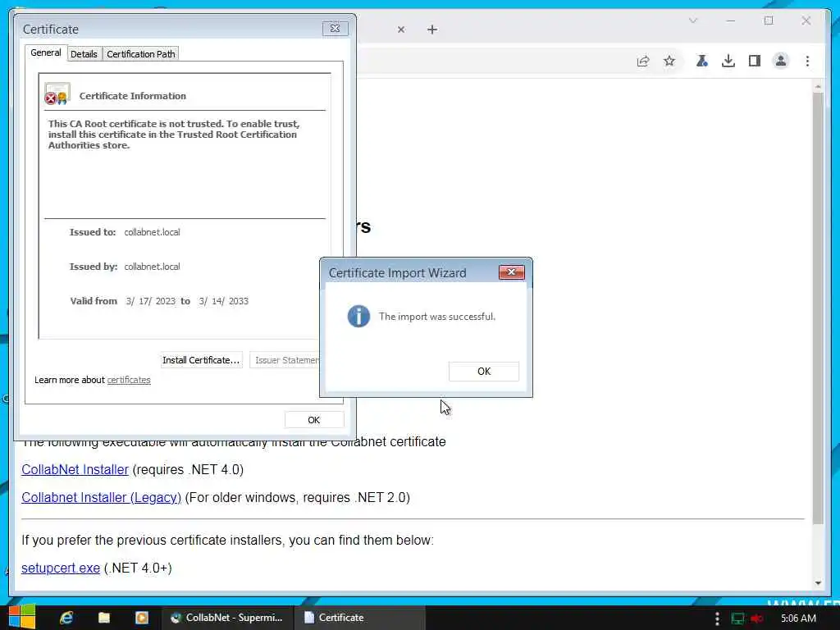
Task: Open a new browser tab
Action: point(432,30)
